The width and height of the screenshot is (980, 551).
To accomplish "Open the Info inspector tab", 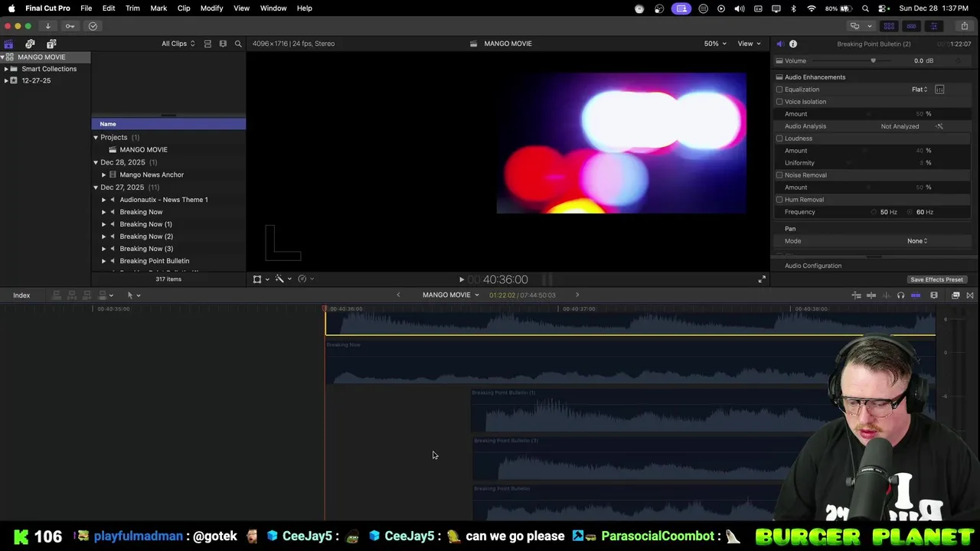I will tap(793, 44).
